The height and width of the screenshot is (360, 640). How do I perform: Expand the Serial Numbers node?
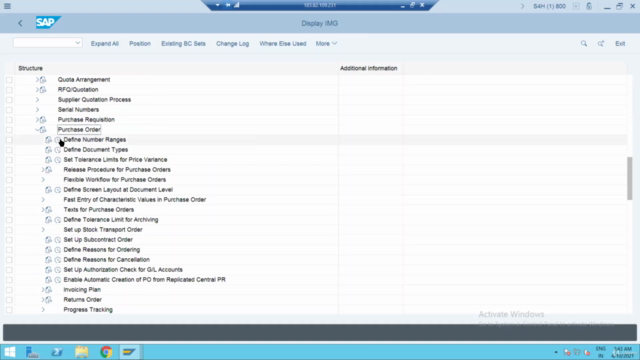[x=37, y=110]
